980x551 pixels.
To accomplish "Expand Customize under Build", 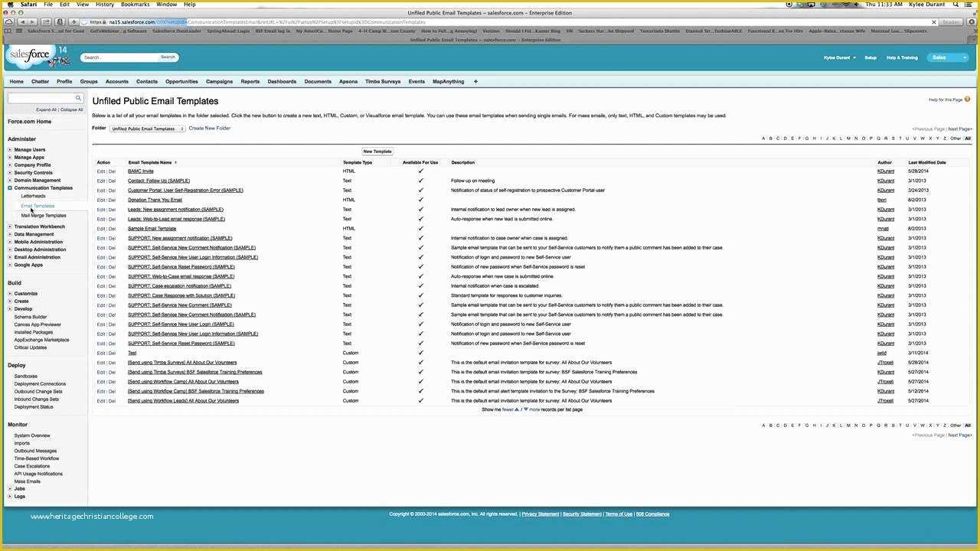I will pyautogui.click(x=10, y=294).
